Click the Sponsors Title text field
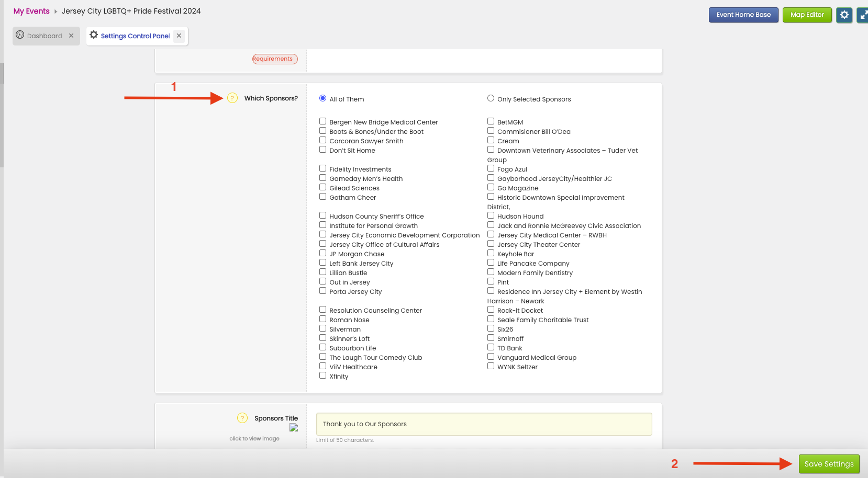 point(484,424)
